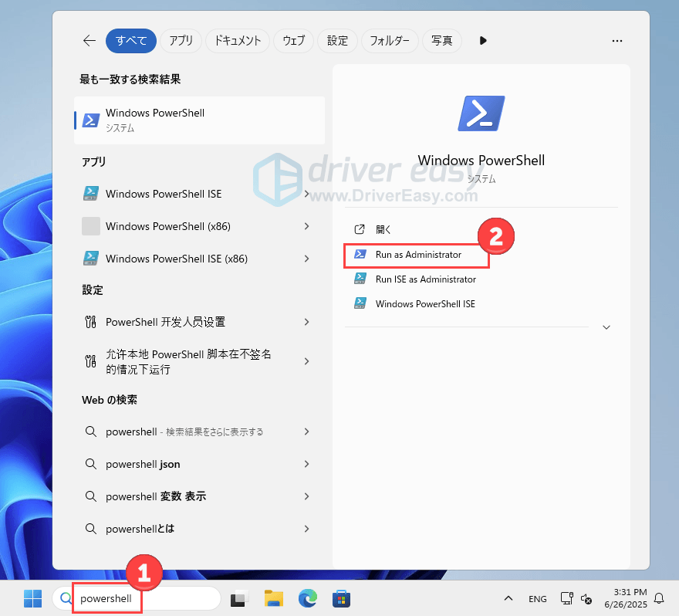Expand 允许本地 PowerShell 脚本 chevron
Viewport: 679px width, 616px height.
[306, 361]
